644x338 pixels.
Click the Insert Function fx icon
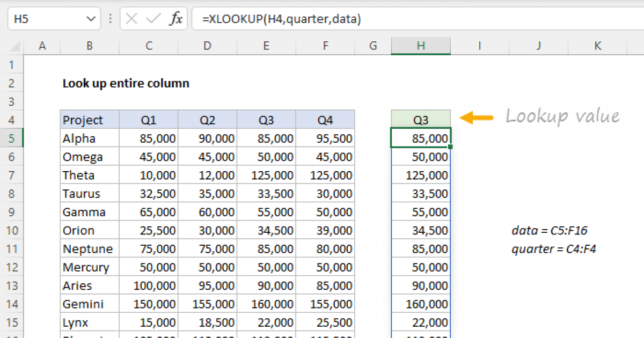[x=175, y=20]
